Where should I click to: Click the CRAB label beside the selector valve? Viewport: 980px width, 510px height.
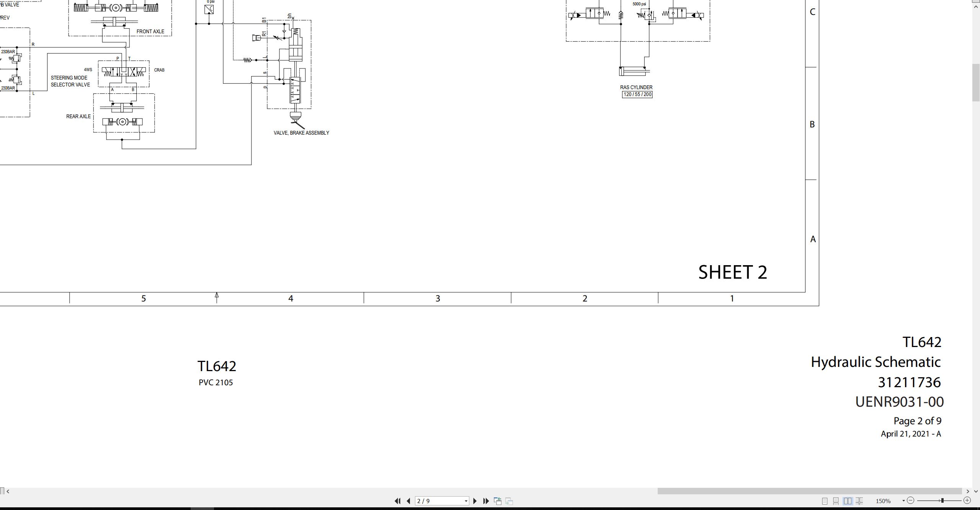coord(159,70)
